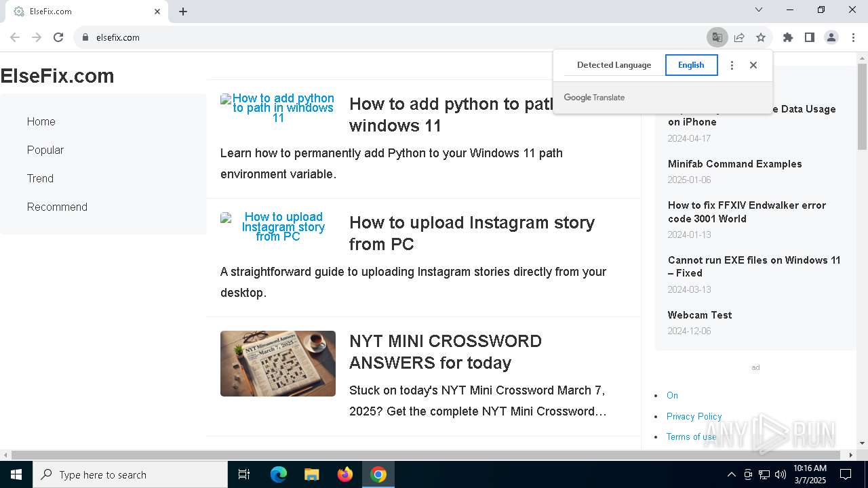
Task: Click 'A straightforward guide to uploading Instagram' description
Action: 413,282
